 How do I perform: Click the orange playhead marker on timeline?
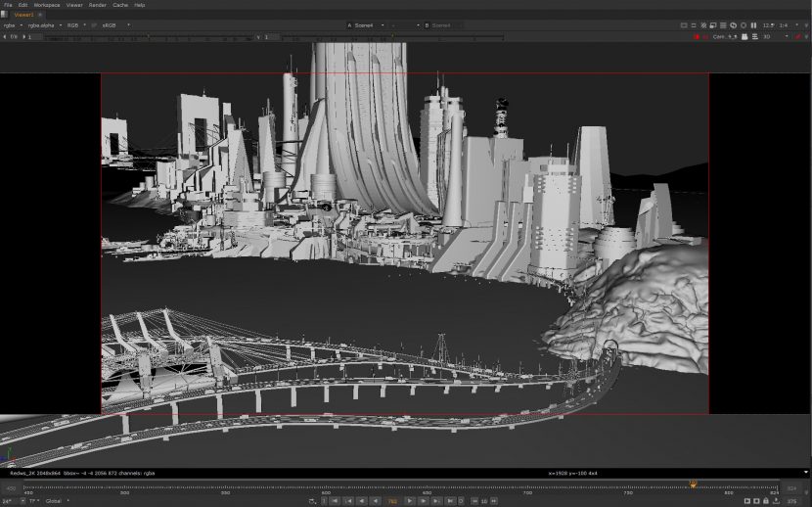coord(693,484)
